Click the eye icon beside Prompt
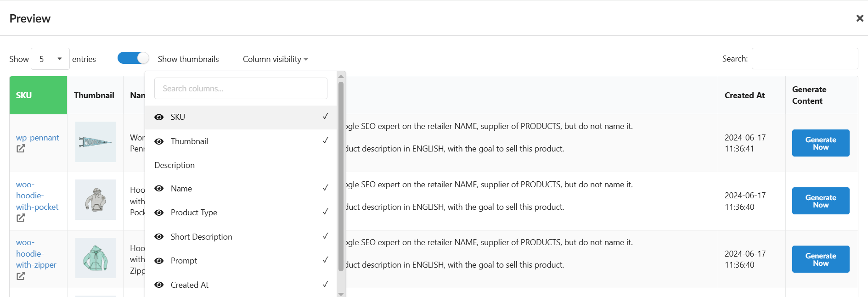This screenshot has height=297, width=868. tap(159, 261)
